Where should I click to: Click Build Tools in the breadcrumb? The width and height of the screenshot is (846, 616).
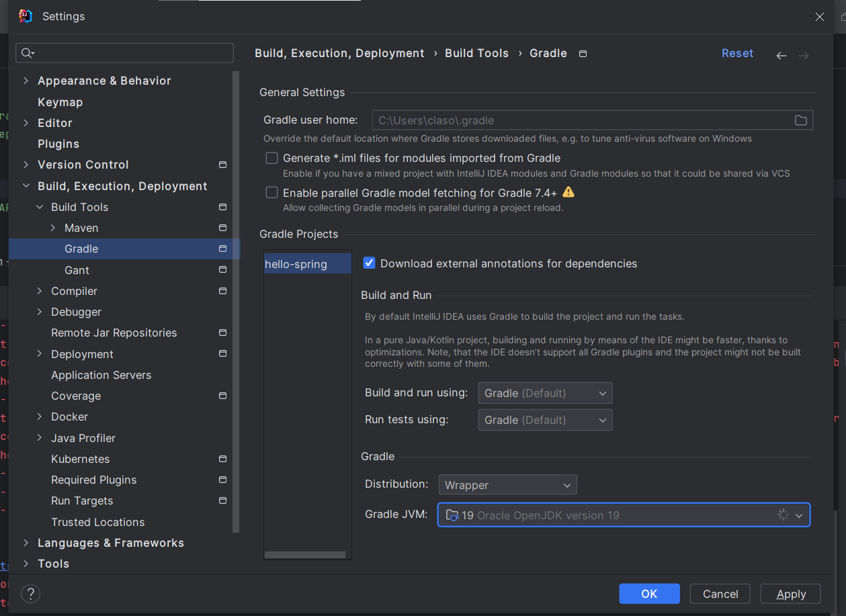click(476, 53)
